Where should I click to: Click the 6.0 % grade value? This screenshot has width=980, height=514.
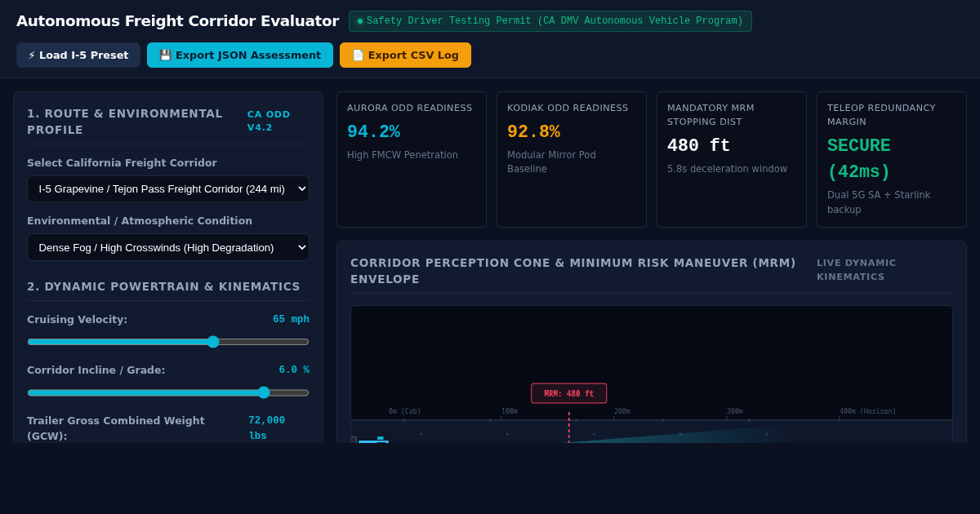pos(294,370)
